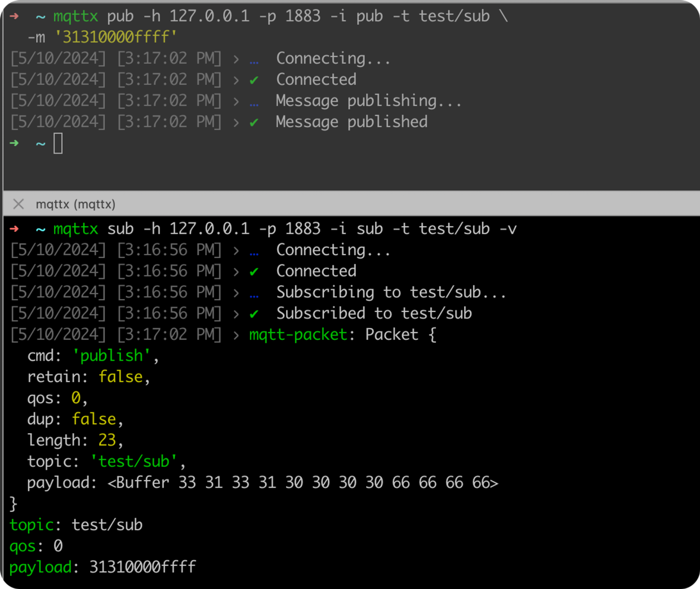Image resolution: width=700 pixels, height=589 pixels.
Task: Click the ellipsis icon beside Message publishing
Action: point(254,100)
